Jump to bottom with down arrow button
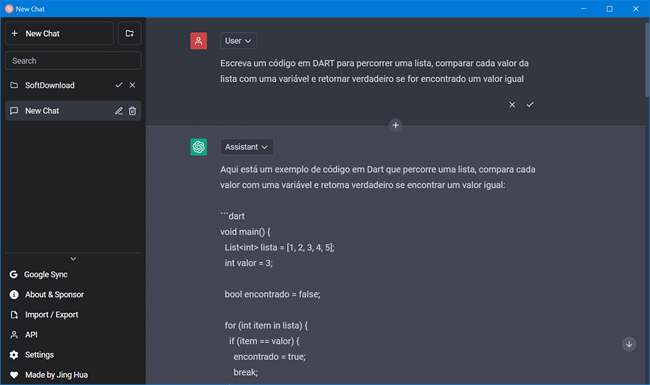 tap(629, 344)
